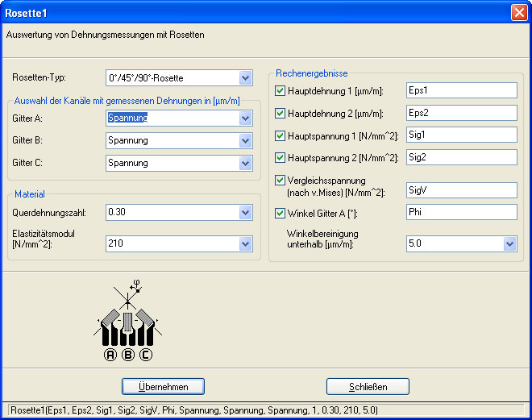Click the rosette strain gauge diagram
This screenshot has height=420, width=532.
(128, 322)
